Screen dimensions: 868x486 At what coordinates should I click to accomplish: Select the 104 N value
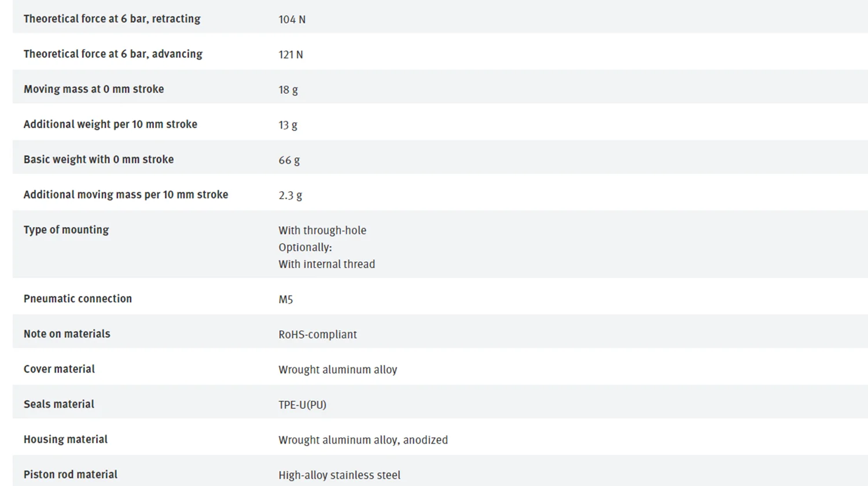click(x=292, y=20)
